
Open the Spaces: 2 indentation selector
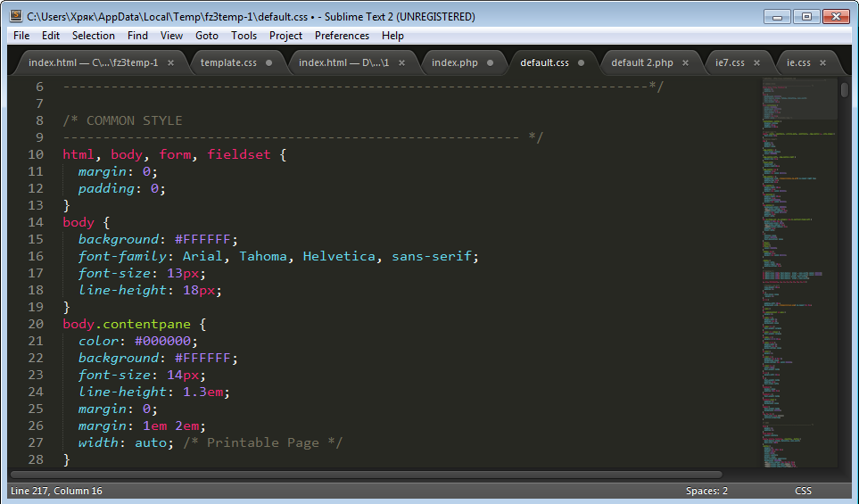click(x=706, y=491)
